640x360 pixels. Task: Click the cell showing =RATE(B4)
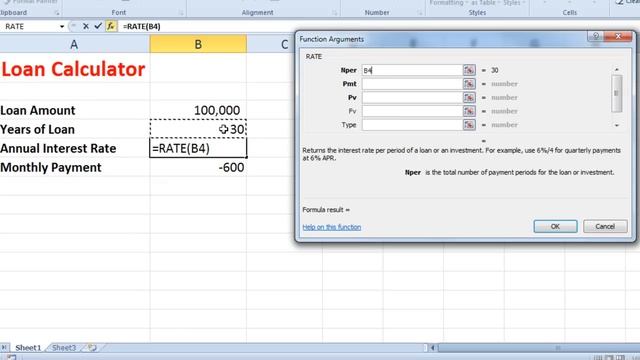(198, 148)
